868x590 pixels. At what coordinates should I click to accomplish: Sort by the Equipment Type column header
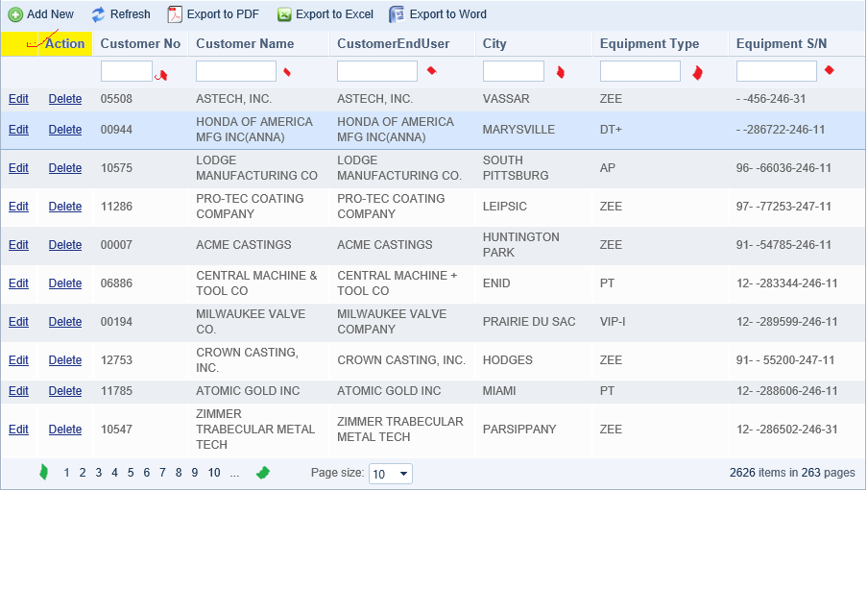[x=649, y=44]
